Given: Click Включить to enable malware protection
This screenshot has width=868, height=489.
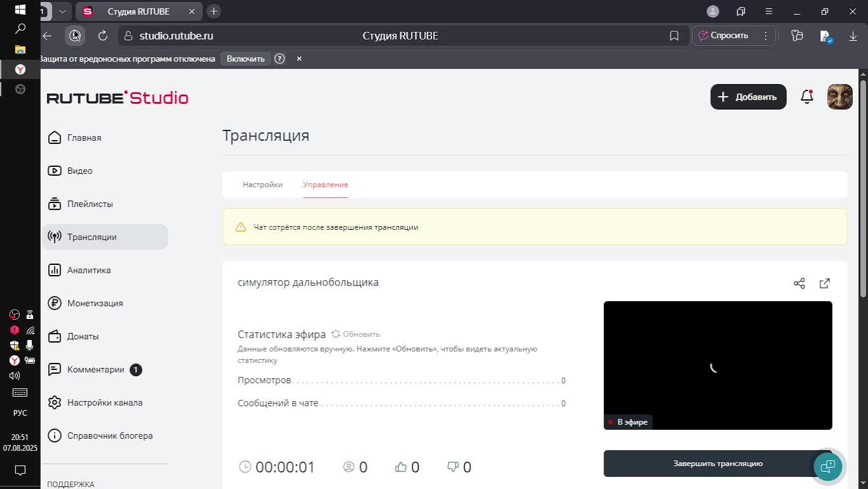Looking at the screenshot, I should pyautogui.click(x=246, y=59).
